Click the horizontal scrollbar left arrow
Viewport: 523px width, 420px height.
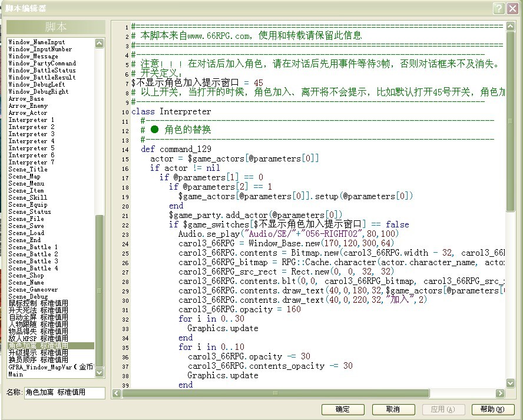coord(117,393)
